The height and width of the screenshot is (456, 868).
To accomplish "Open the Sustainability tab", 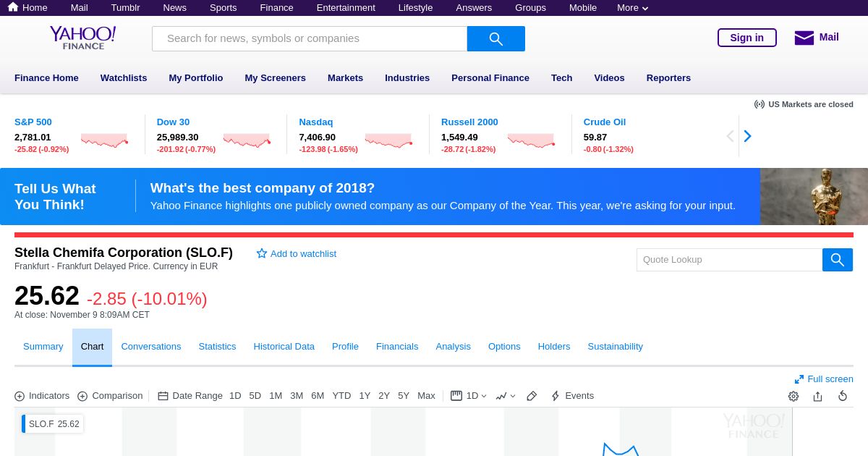I will (x=616, y=347).
